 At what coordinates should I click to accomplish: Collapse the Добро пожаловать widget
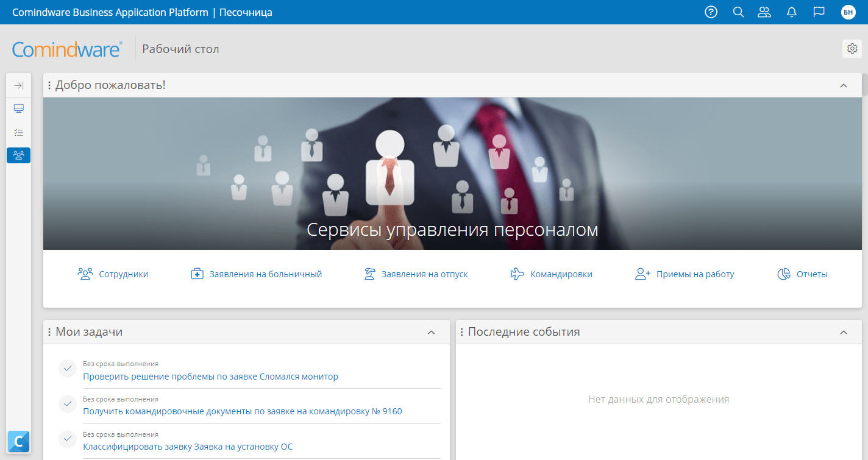coord(844,86)
